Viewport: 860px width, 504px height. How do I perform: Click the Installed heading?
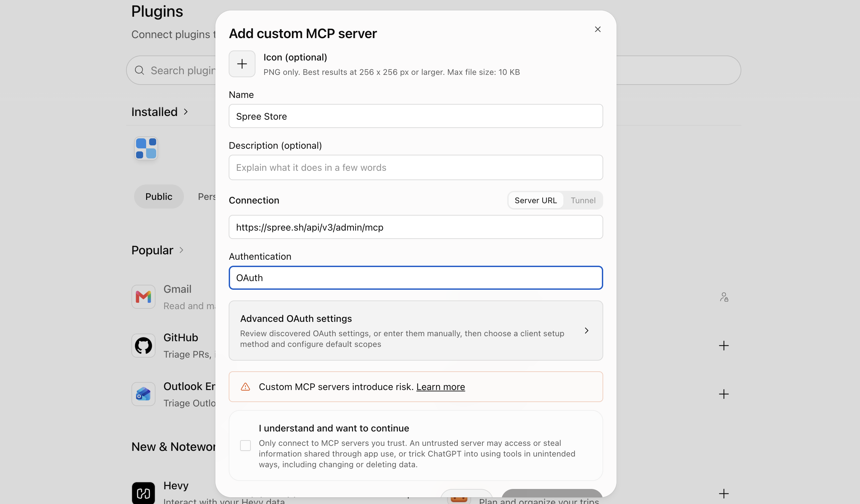[154, 112]
